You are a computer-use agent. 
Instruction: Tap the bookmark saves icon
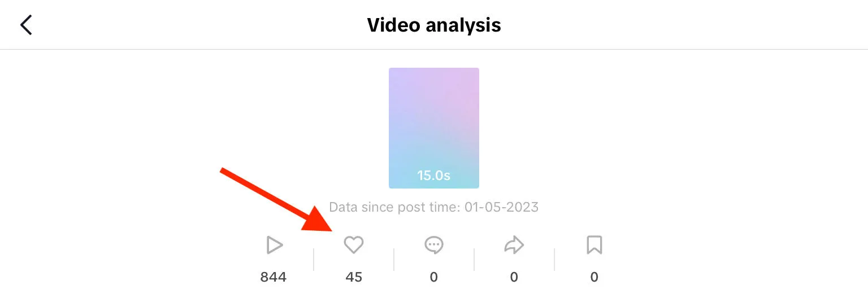(594, 245)
